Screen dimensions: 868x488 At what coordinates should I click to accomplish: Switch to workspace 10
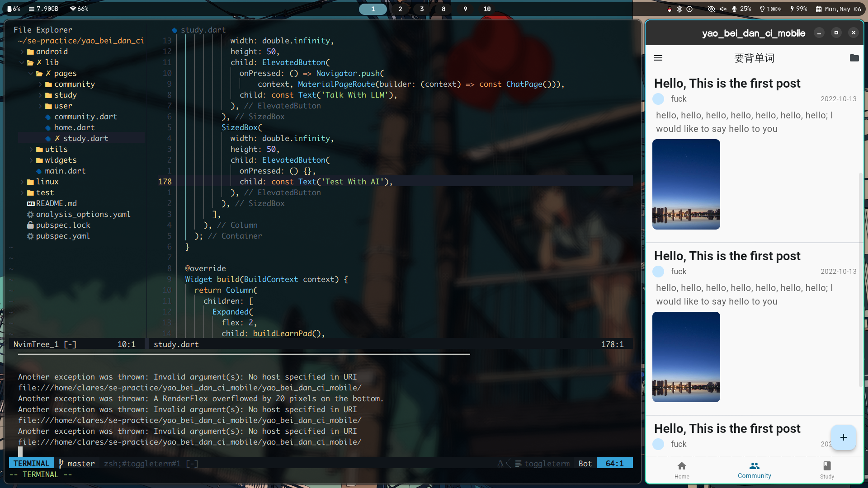487,9
